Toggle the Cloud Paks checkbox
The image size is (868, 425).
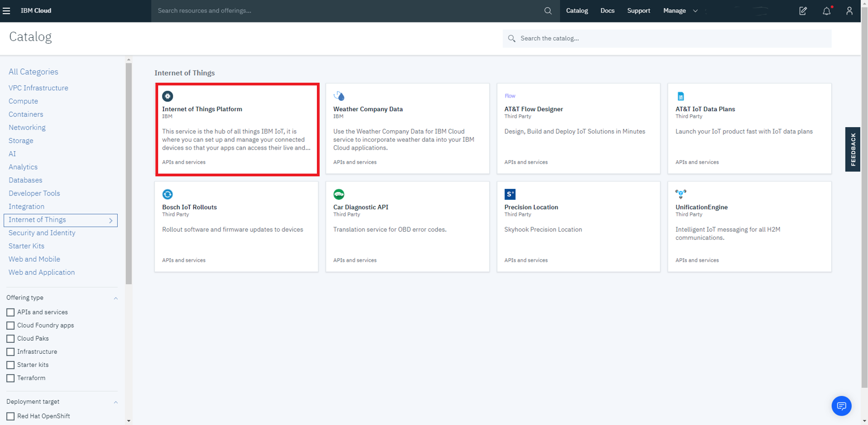coord(10,338)
